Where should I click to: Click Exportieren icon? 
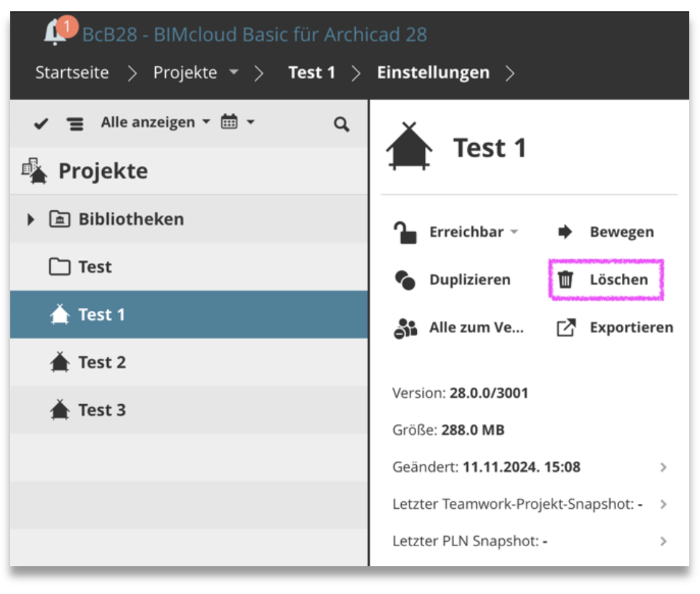tap(566, 327)
